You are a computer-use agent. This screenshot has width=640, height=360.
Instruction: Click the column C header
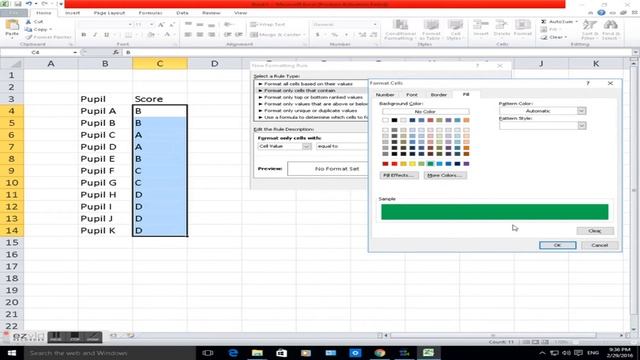tap(160, 63)
